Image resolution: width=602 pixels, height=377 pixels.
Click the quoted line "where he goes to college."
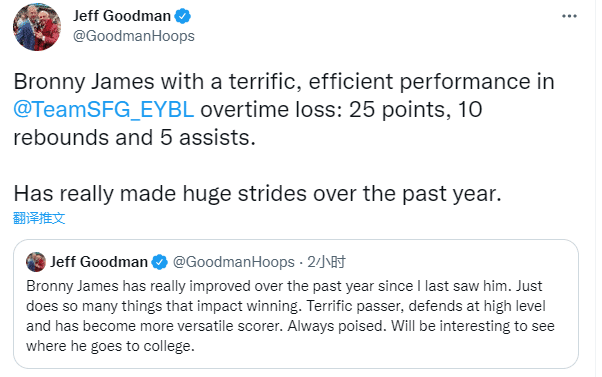coord(111,346)
